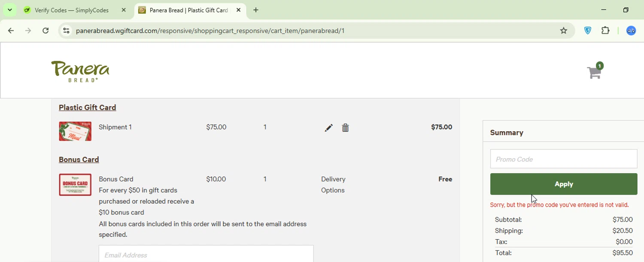View site information icon in address bar
The height and width of the screenshot is (262, 644).
point(66,30)
